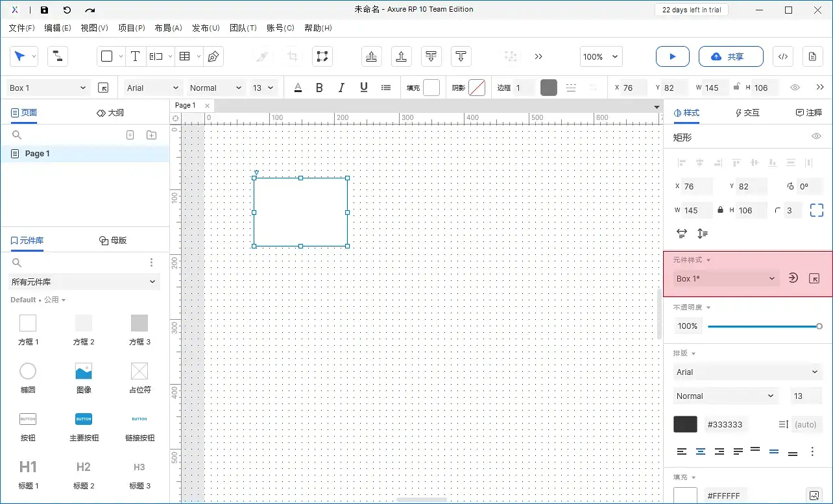Open the 所有元件库 library dropdown
This screenshot has height=504, width=833.
click(84, 282)
